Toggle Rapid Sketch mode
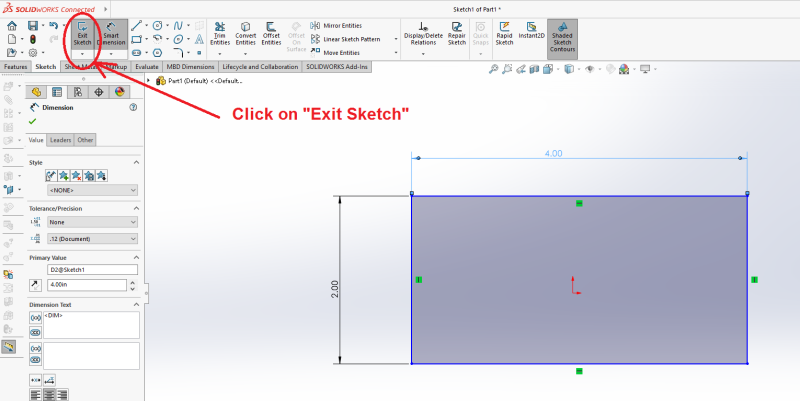This screenshot has width=800, height=401. click(504, 34)
